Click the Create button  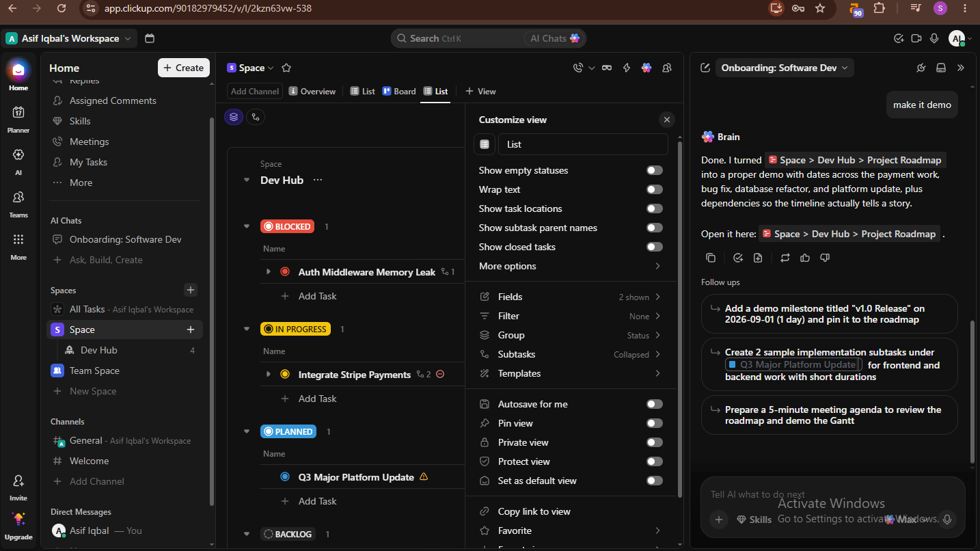[x=184, y=68]
